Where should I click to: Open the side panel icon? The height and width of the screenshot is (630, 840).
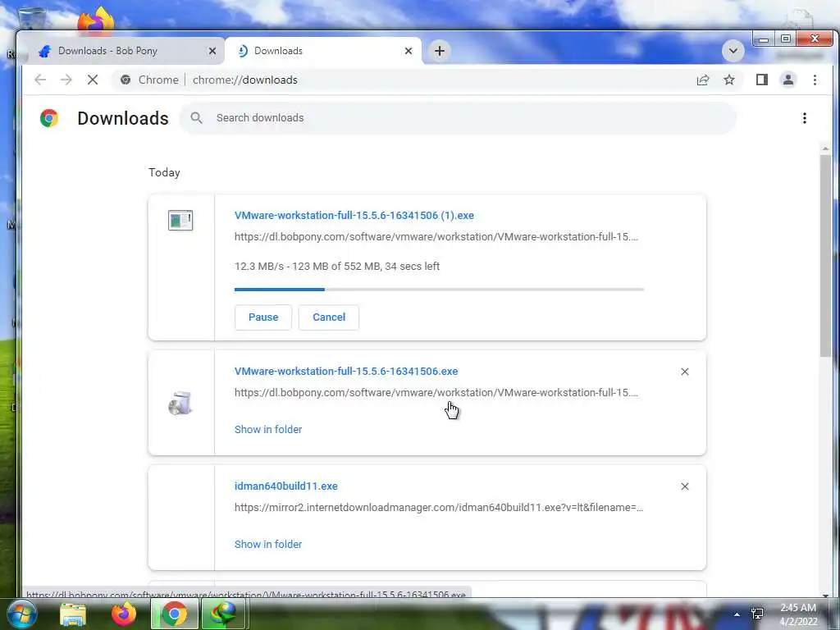(762, 80)
